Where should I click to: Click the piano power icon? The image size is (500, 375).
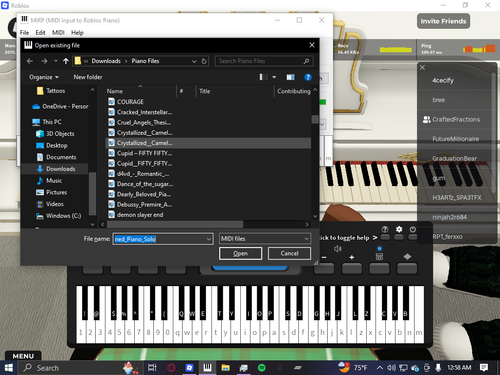tap(413, 229)
